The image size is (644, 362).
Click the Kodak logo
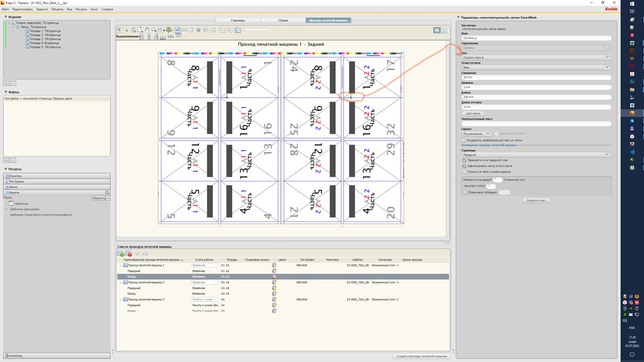click(x=611, y=9)
